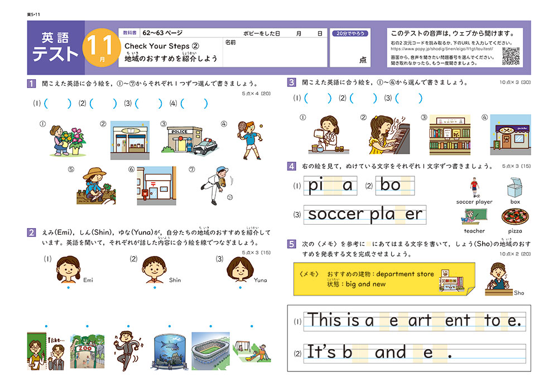Image resolution: width=558 pixels, height=392 pixels.
Task: Select the woman playing piano picture
Action: tap(384, 135)
